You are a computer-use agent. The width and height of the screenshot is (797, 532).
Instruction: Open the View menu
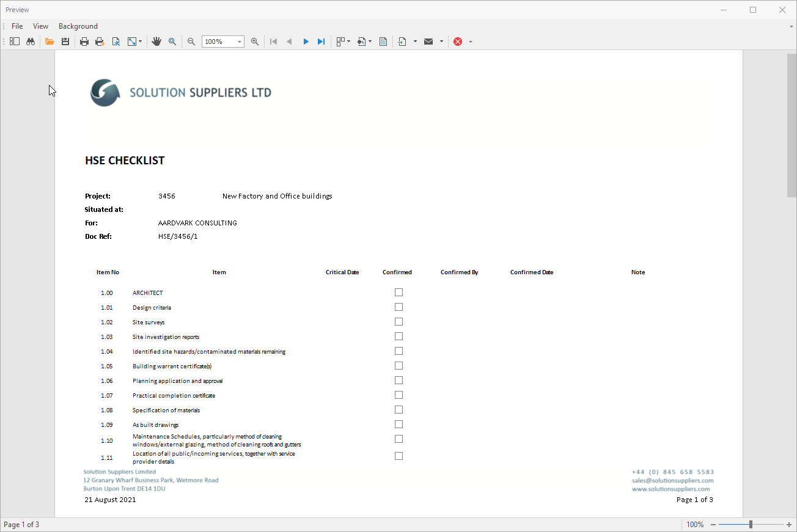point(40,26)
